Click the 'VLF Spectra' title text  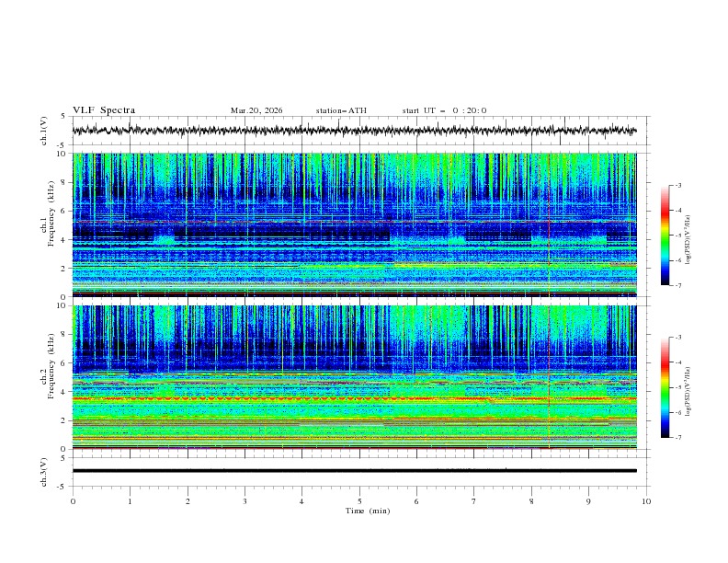[104, 110]
